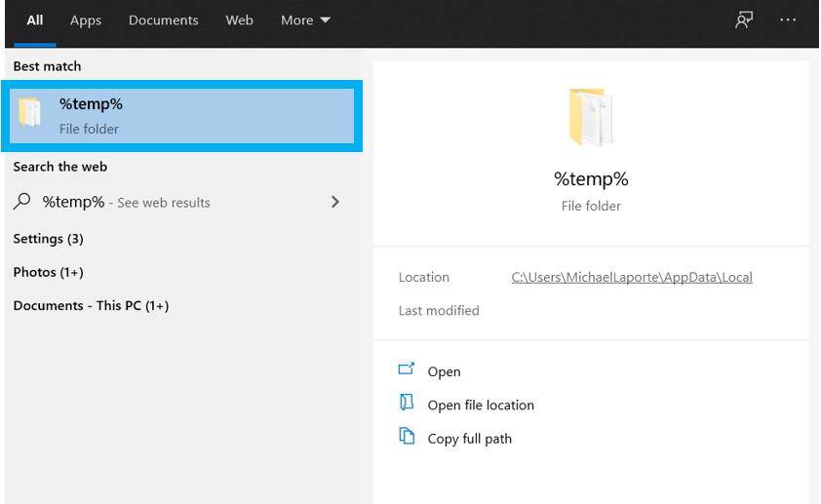Show the Documents - This PC (1+) results
Viewport: 821px width, 504px height.
click(91, 305)
